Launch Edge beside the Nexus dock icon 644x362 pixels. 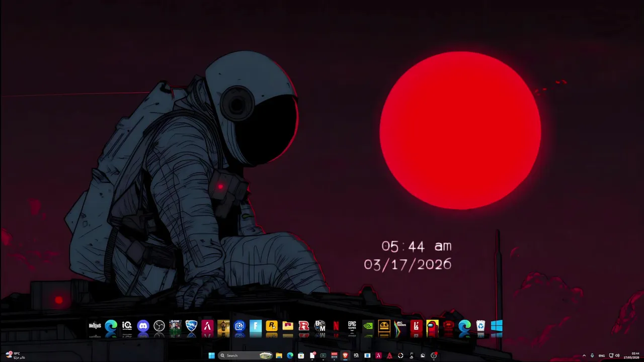pyautogui.click(x=111, y=326)
